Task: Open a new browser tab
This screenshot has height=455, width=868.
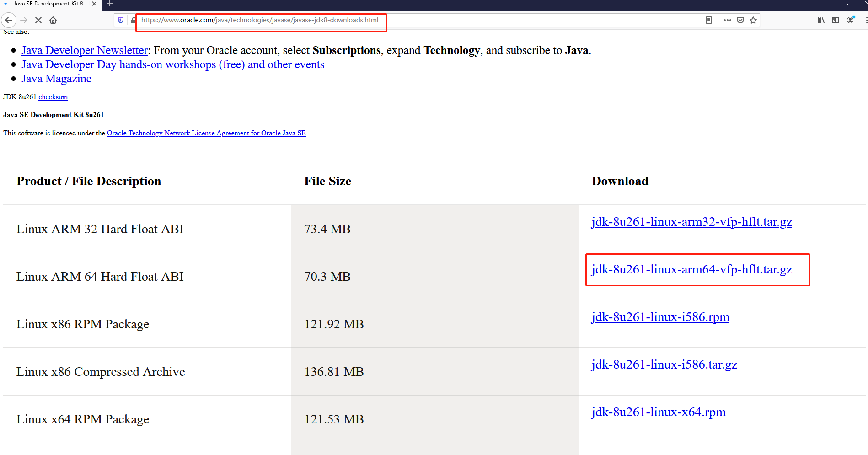Action: point(110,4)
